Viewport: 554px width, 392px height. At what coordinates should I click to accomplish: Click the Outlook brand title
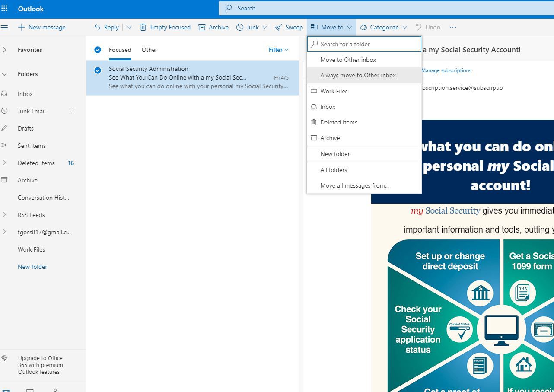click(x=31, y=9)
